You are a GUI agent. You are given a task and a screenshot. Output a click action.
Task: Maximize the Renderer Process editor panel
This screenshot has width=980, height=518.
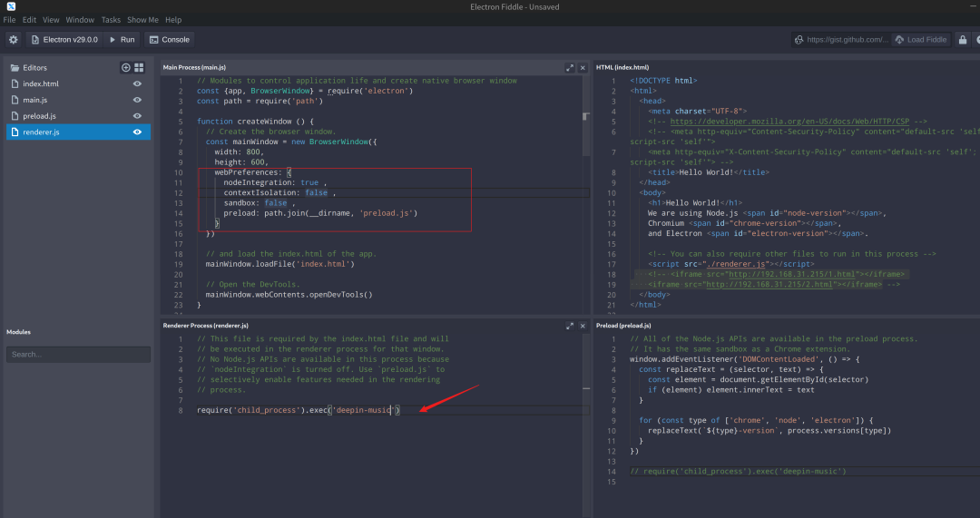(x=570, y=325)
